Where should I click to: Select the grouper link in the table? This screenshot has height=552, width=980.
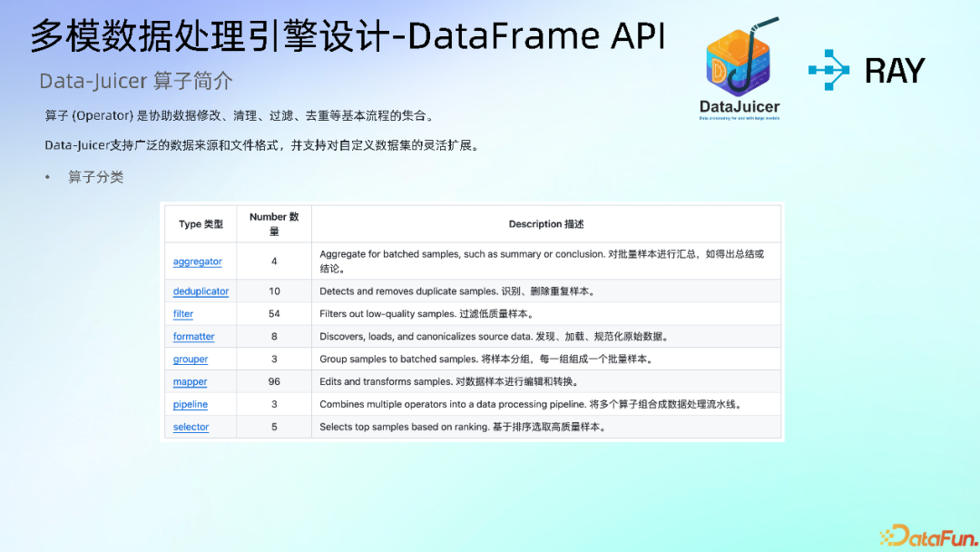(190, 359)
